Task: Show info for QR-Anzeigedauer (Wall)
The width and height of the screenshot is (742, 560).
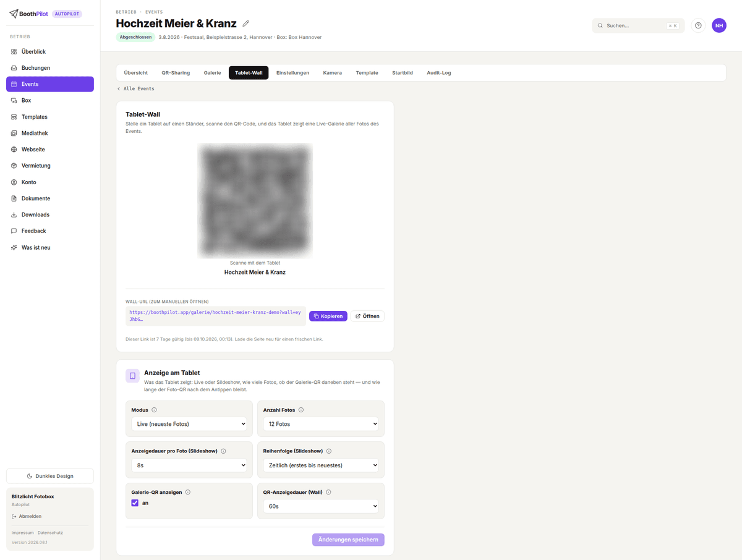Action: pyautogui.click(x=328, y=492)
